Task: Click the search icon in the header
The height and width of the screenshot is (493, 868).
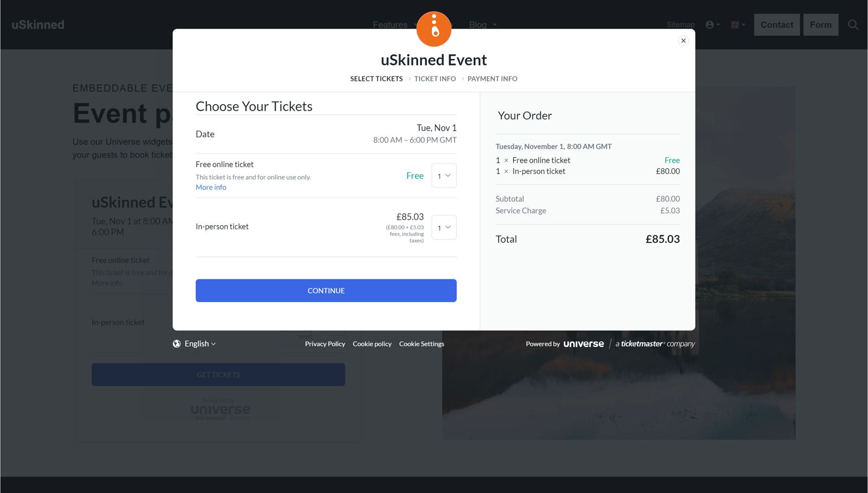Action: coord(853,24)
